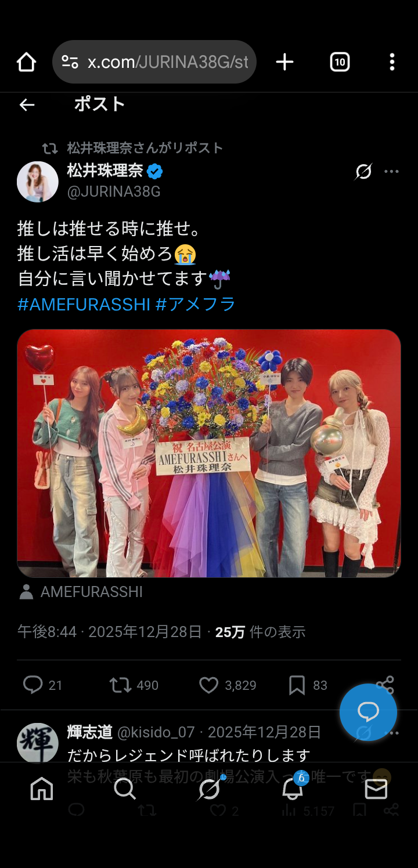Open 松井珠理奈's profile avatar
The width and height of the screenshot is (418, 868).
click(x=38, y=182)
